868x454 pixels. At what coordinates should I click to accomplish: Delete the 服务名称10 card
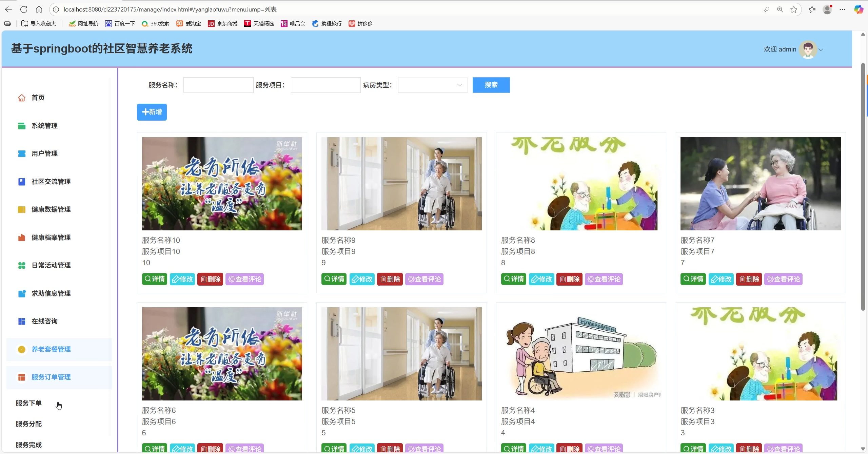tap(210, 279)
